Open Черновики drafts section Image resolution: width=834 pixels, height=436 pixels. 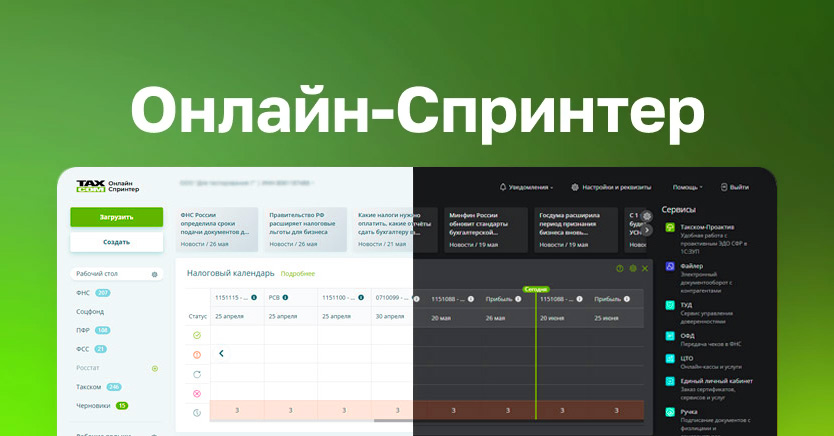tap(93, 406)
